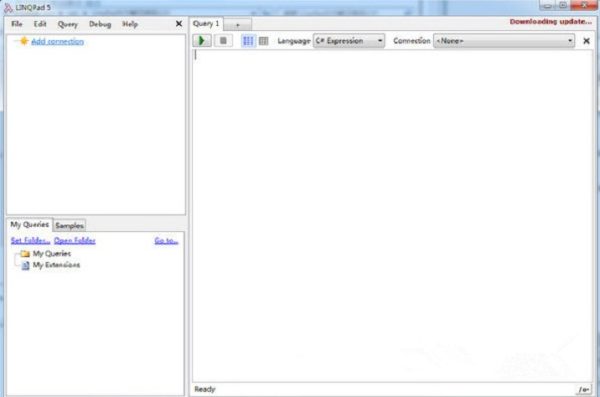
Task: Select the My Extensions file item
Action: coord(51,265)
